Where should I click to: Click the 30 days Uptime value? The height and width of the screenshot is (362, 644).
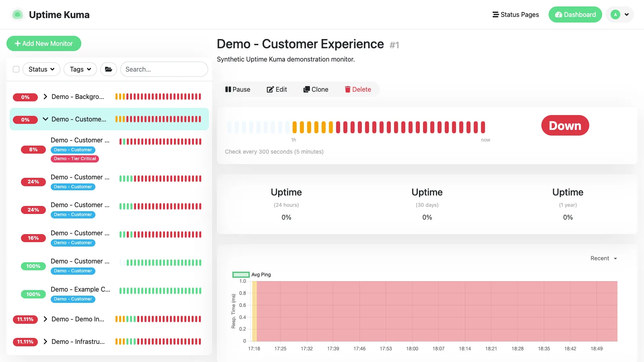coord(427,217)
